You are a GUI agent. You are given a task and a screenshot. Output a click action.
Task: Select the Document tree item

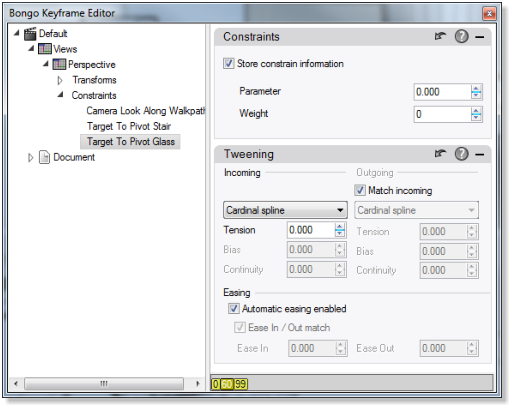(x=74, y=157)
